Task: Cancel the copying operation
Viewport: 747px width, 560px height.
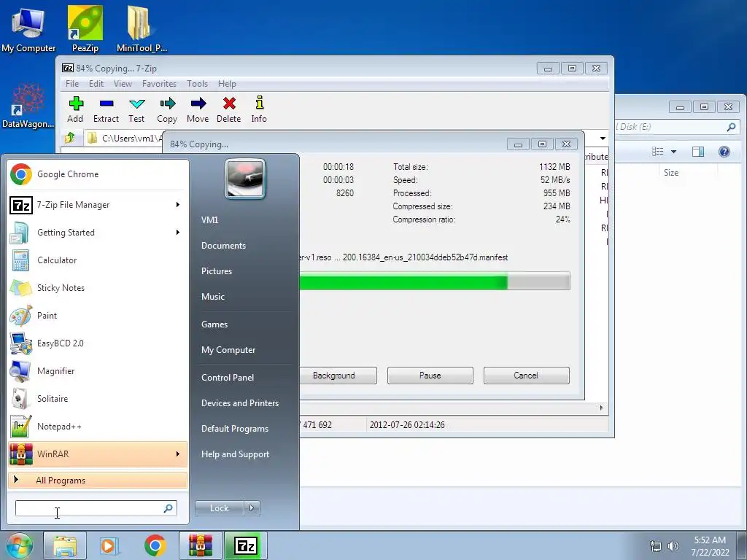Action: pos(527,376)
